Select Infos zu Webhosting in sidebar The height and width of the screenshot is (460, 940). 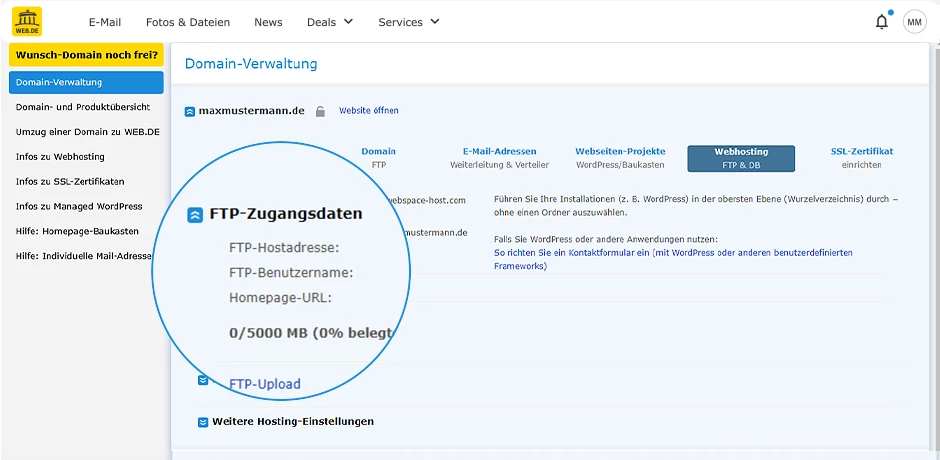coord(60,157)
